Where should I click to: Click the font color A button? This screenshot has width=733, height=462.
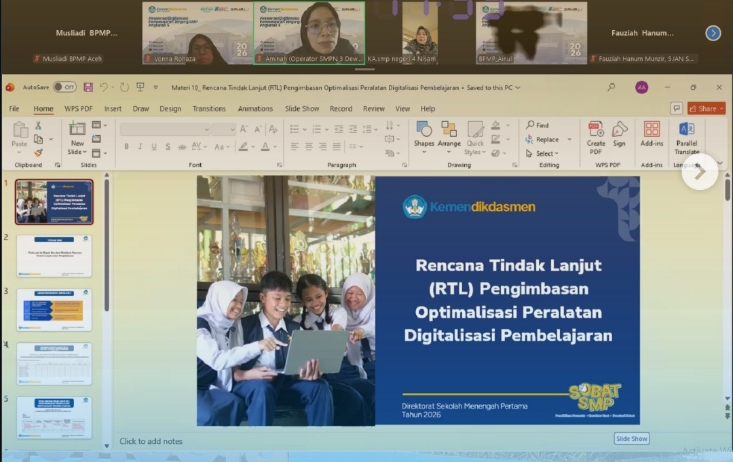tap(265, 147)
